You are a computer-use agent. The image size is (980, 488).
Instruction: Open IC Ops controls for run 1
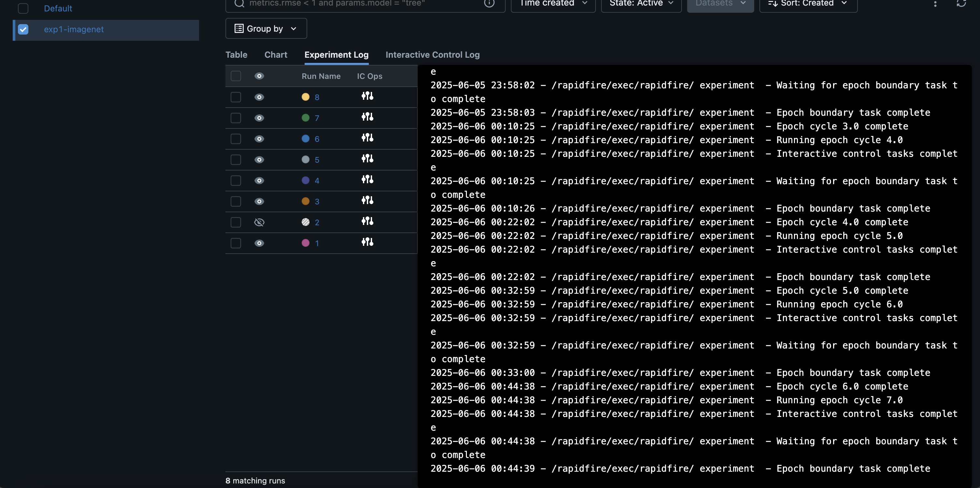click(x=367, y=242)
